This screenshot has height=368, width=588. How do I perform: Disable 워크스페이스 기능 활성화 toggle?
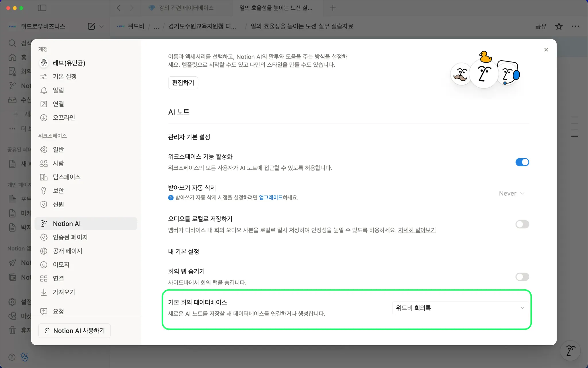click(x=522, y=162)
